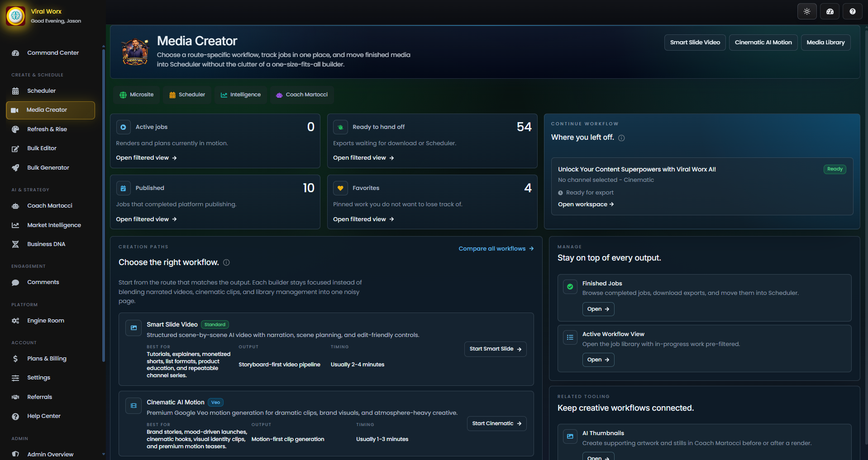Click the "10" published count
The height and width of the screenshot is (460, 868).
coord(309,188)
